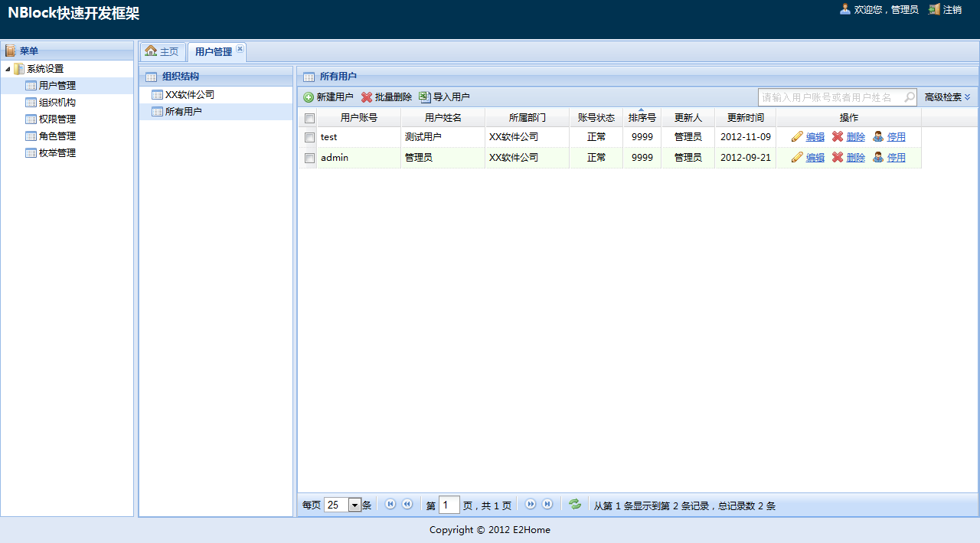Go to next page icon
Viewport: 980px width, 543px height.
(531, 504)
